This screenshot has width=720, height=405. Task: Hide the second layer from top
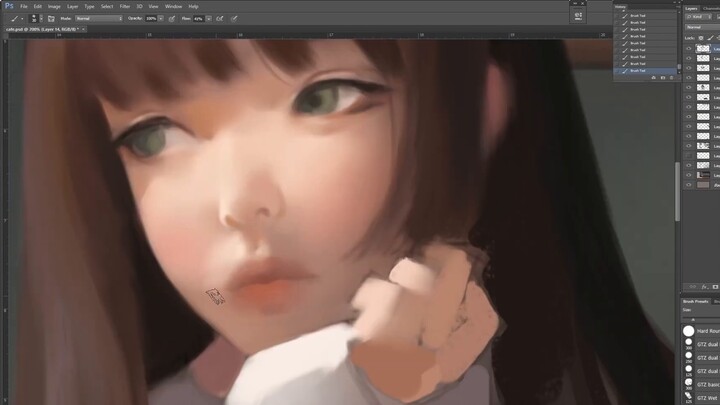[x=688, y=58]
